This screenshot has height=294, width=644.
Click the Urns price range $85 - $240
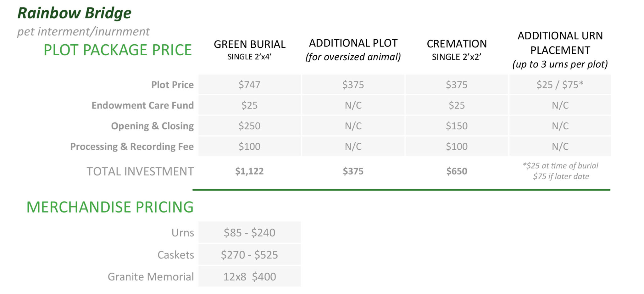[x=249, y=233]
